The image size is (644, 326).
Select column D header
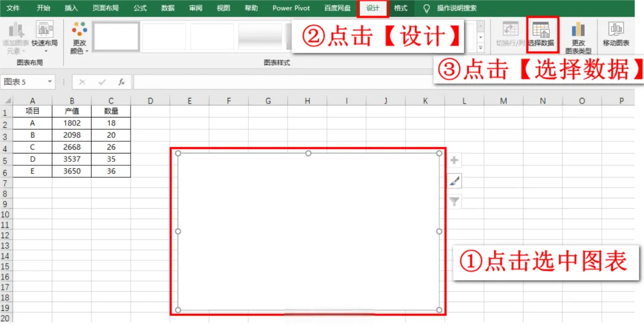click(x=150, y=101)
